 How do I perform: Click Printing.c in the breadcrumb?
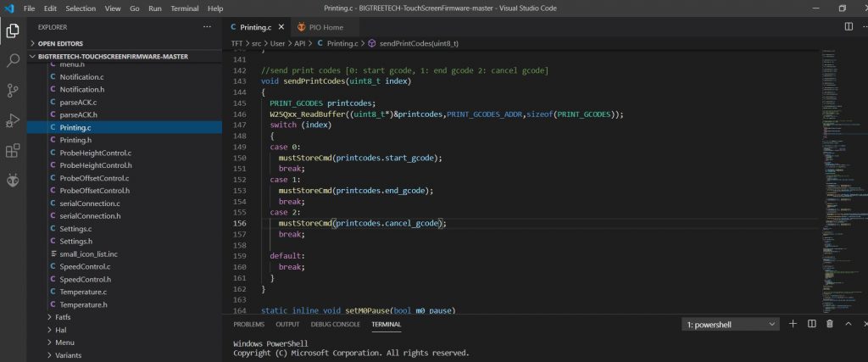click(x=342, y=43)
